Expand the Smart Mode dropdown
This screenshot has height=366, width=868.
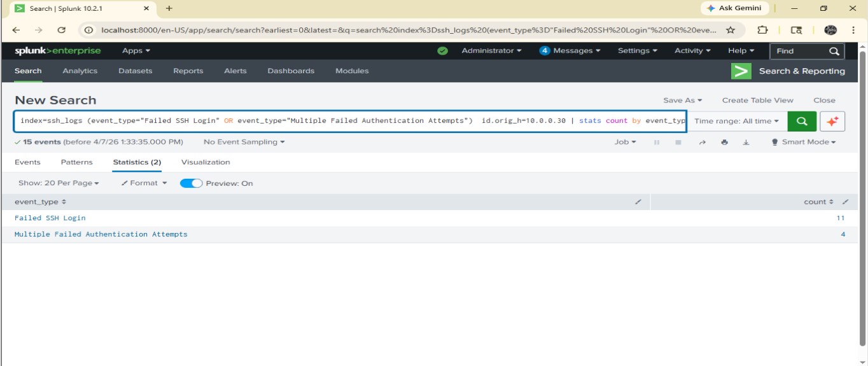804,142
